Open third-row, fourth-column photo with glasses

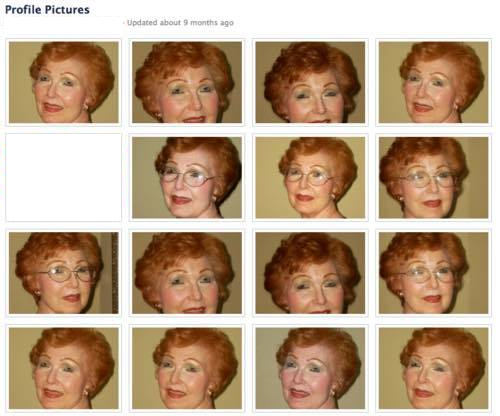click(x=434, y=273)
